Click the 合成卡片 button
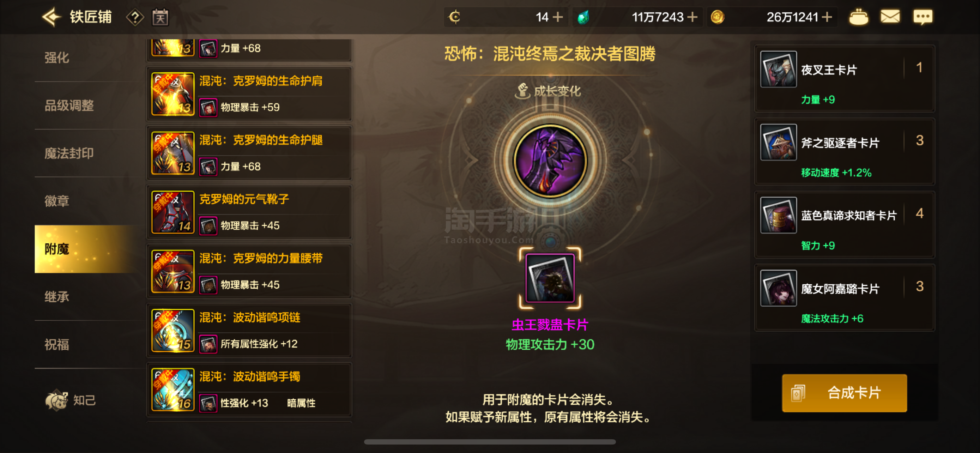This screenshot has width=980, height=453. pos(844,393)
